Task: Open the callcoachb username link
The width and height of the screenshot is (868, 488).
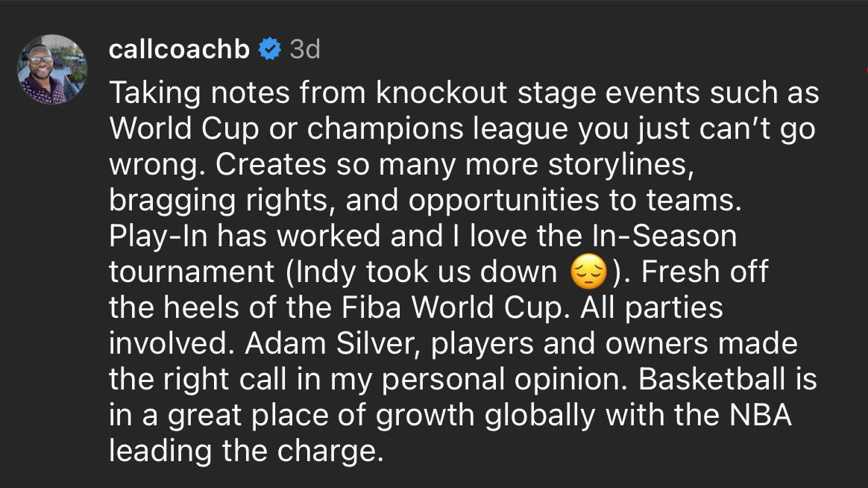Action: click(x=180, y=49)
